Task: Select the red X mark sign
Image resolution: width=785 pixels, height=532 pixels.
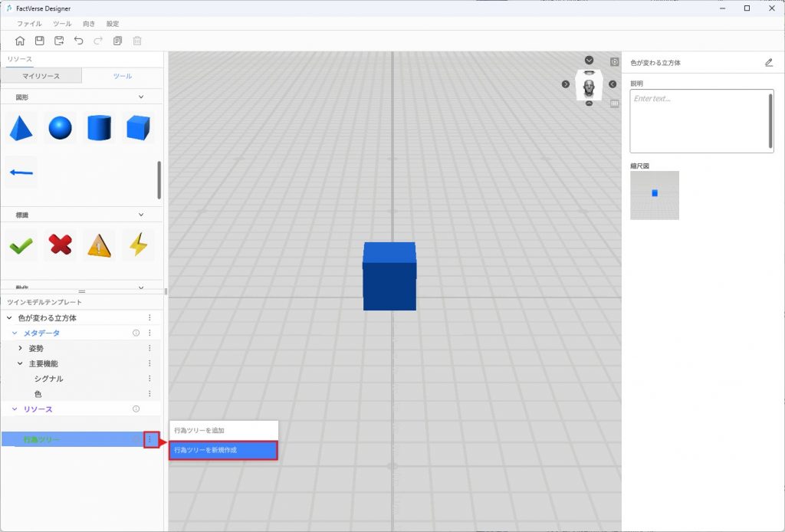Action: click(x=60, y=245)
